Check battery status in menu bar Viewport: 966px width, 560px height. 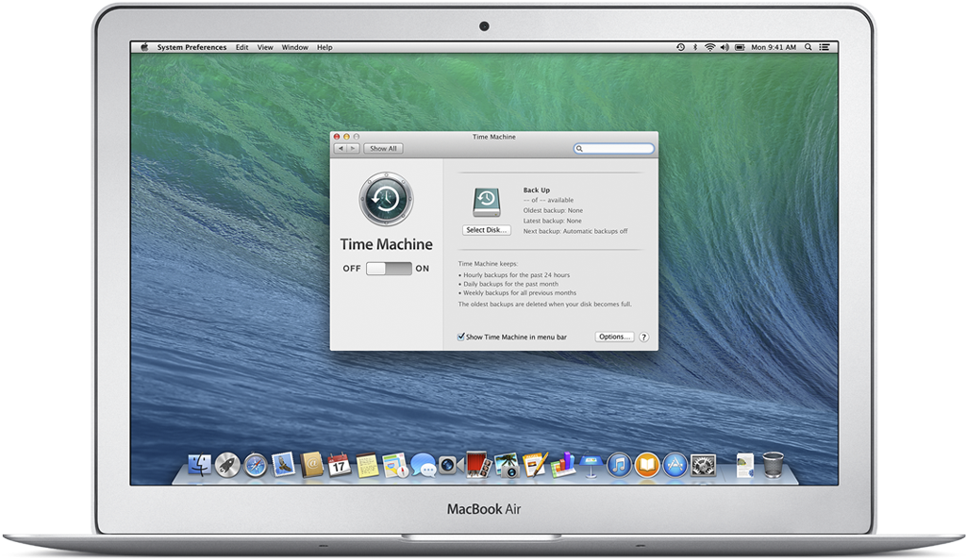[740, 47]
